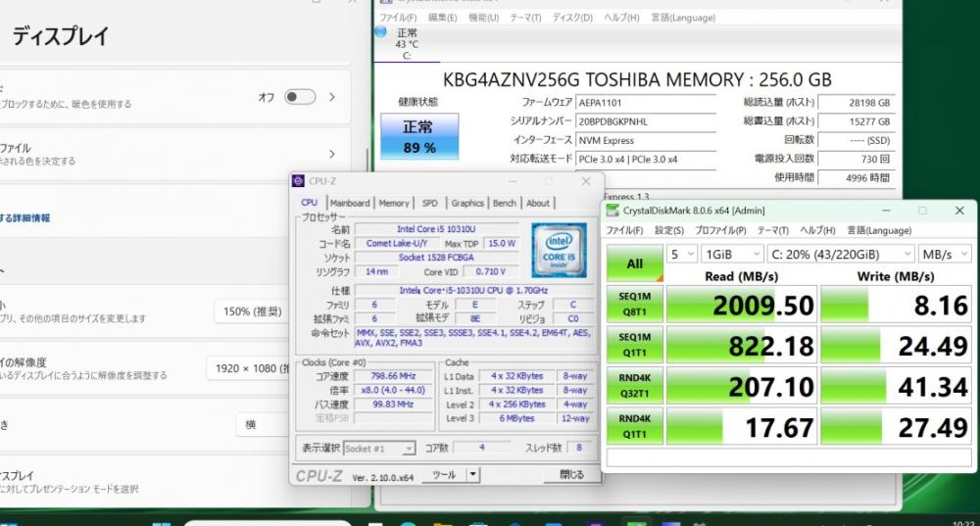
Task: Open the 150% (推奨) scale dropdown
Action: (x=253, y=311)
